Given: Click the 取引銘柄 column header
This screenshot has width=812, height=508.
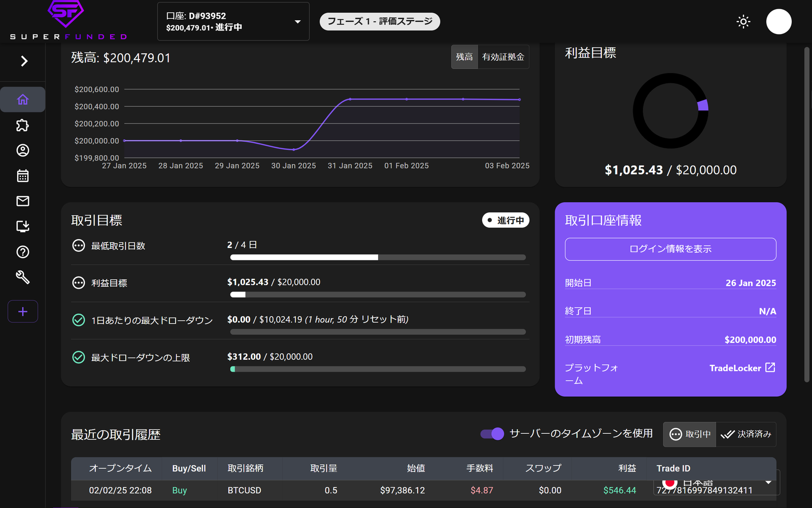Looking at the screenshot, I should click(246, 468).
